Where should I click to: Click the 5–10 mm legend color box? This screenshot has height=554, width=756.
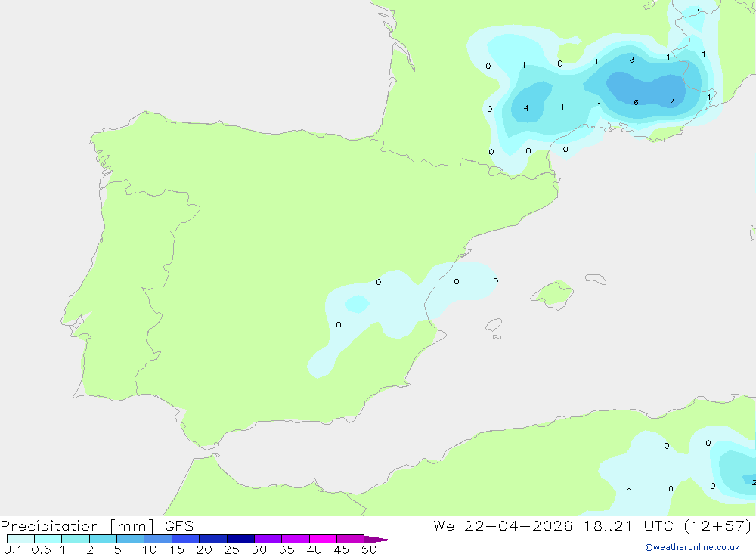(130, 539)
